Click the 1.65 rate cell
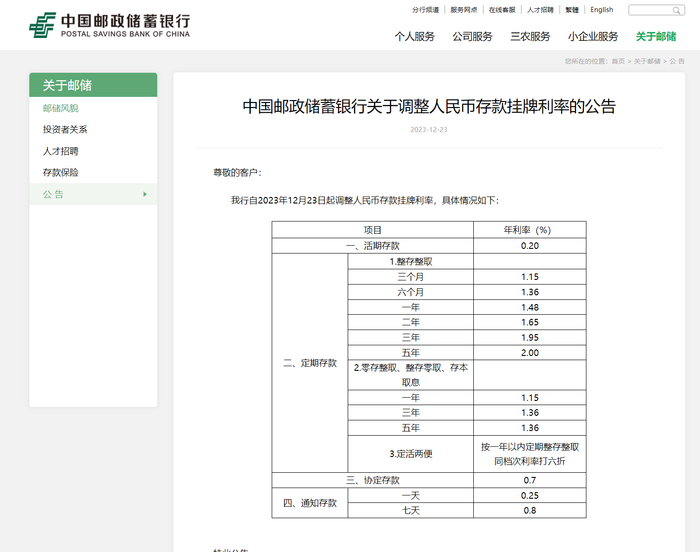Viewport: 700px width, 552px height. pos(530,322)
